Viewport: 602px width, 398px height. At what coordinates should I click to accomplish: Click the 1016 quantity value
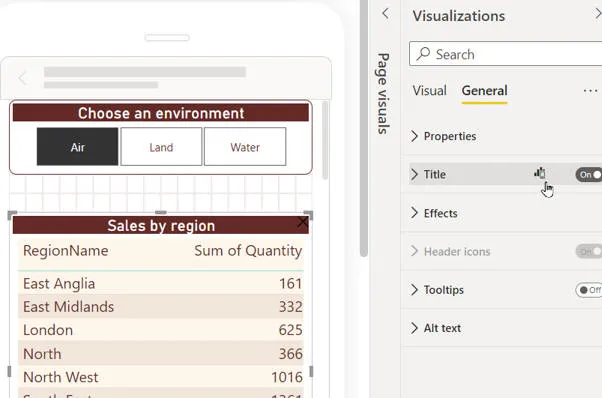287,377
